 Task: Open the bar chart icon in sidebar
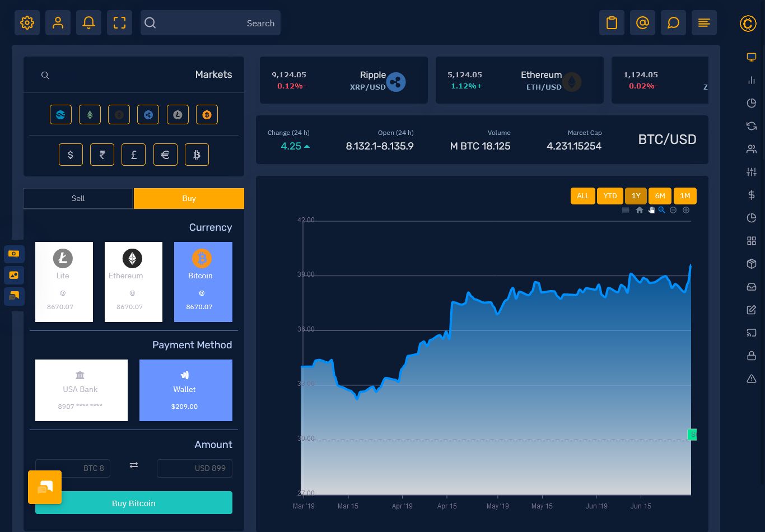pos(752,80)
